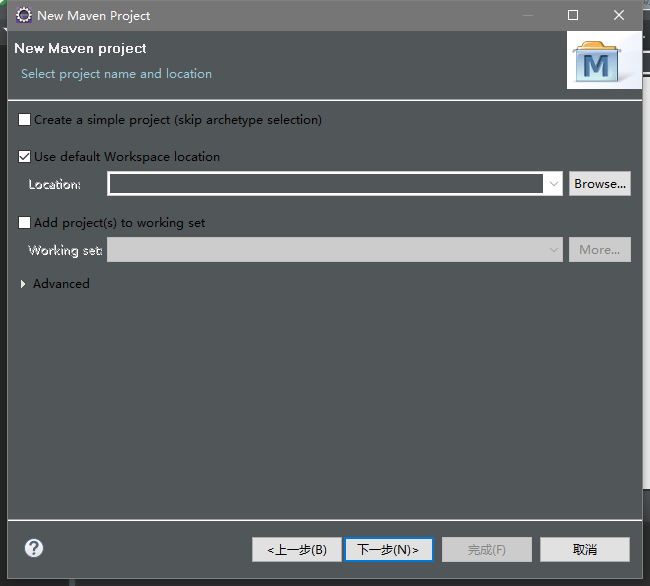Uncheck Use default Workspace location
Viewport: 650px width, 586px height.
coord(24,157)
